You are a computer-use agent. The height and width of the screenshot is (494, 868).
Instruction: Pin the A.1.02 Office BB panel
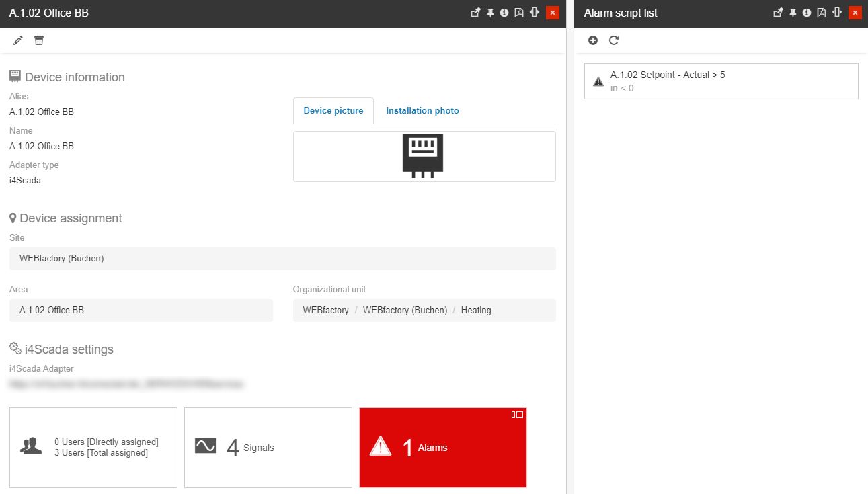pos(490,13)
